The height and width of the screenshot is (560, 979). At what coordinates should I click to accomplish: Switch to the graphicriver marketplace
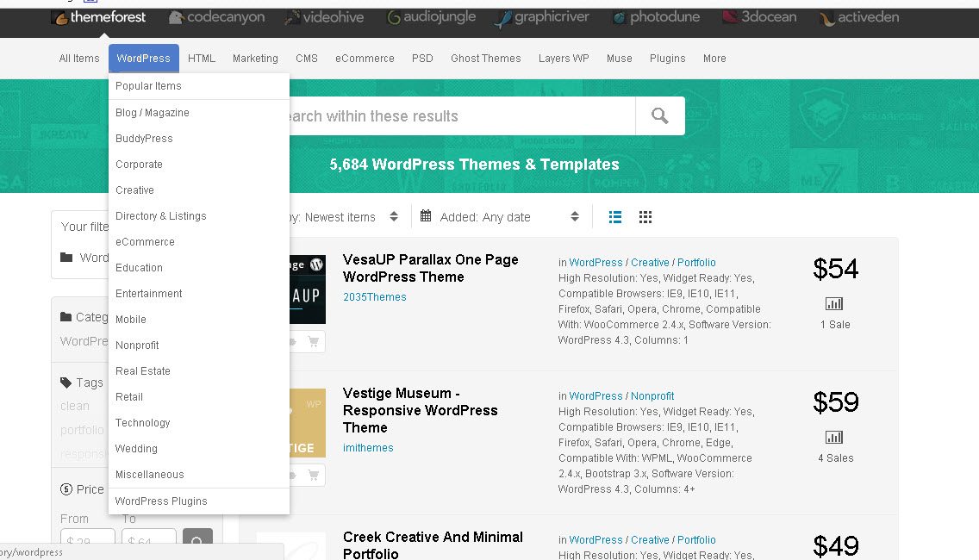542,17
